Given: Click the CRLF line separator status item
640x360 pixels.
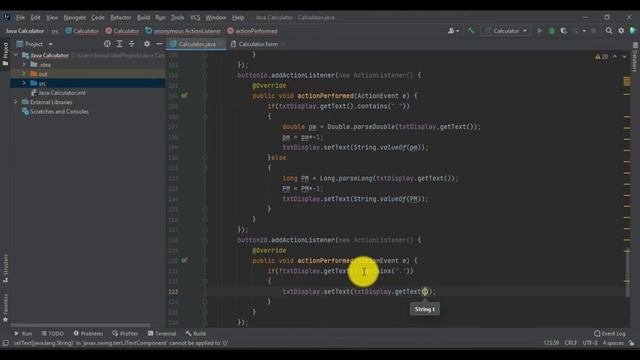Looking at the screenshot, I should click(x=570, y=343).
